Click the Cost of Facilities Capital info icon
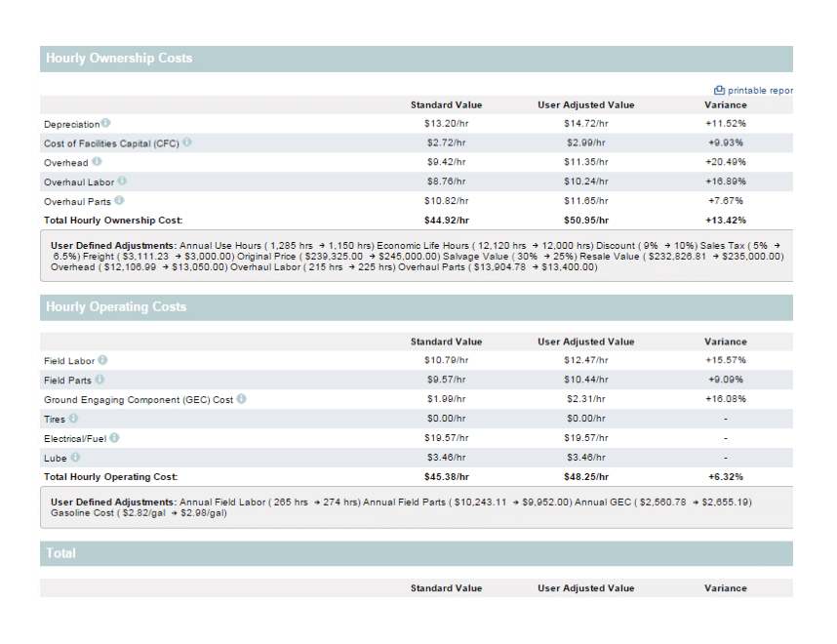837x644 pixels. click(x=187, y=141)
